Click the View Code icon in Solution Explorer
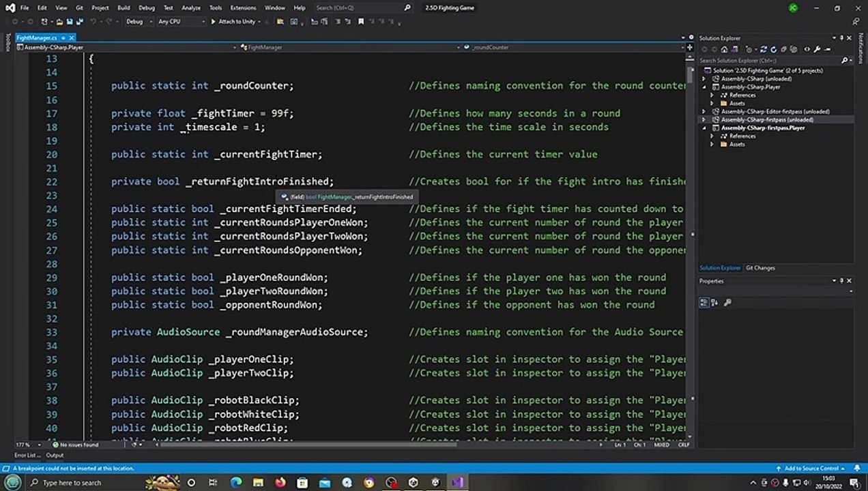The image size is (868, 491). (807, 49)
